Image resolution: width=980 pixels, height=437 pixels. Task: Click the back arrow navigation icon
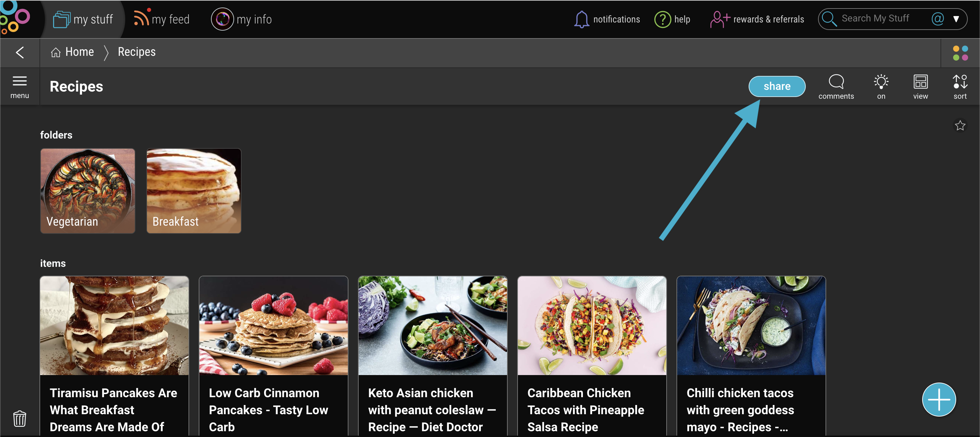point(19,52)
